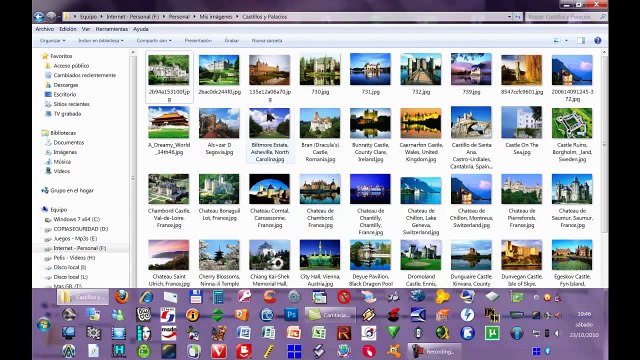Launch Daemon Tools lightning icon
This screenshot has height=360, width=640.
pyautogui.click(x=467, y=315)
